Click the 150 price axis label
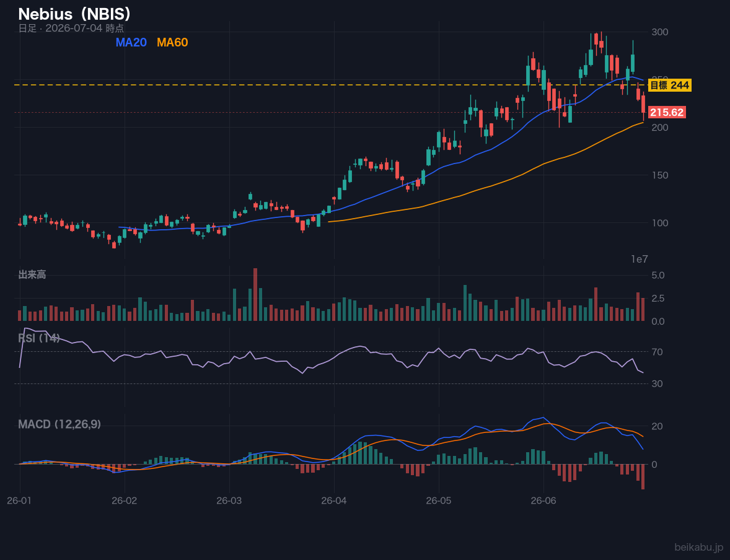730x560 pixels. point(660,175)
